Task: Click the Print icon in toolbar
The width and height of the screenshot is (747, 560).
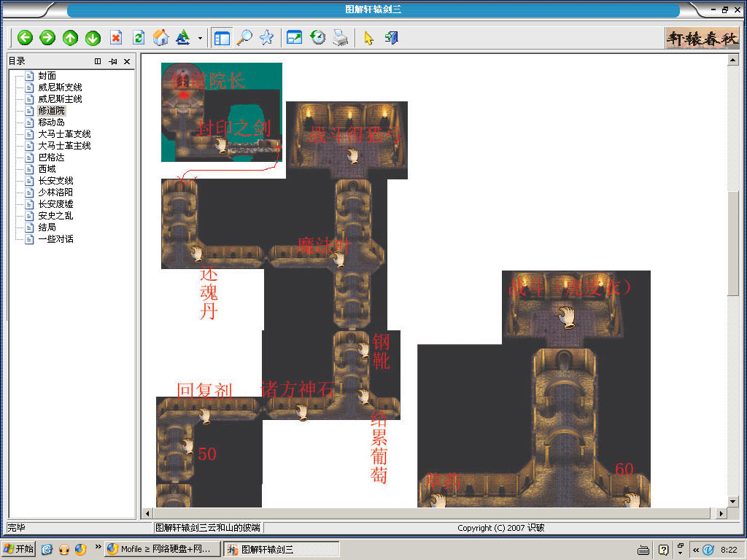Action: point(340,38)
